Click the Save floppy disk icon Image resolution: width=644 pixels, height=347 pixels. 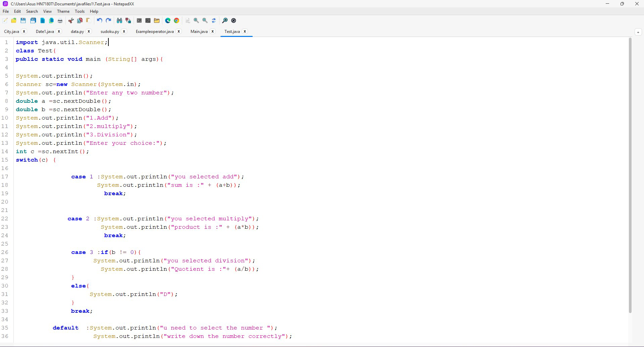pyautogui.click(x=23, y=20)
